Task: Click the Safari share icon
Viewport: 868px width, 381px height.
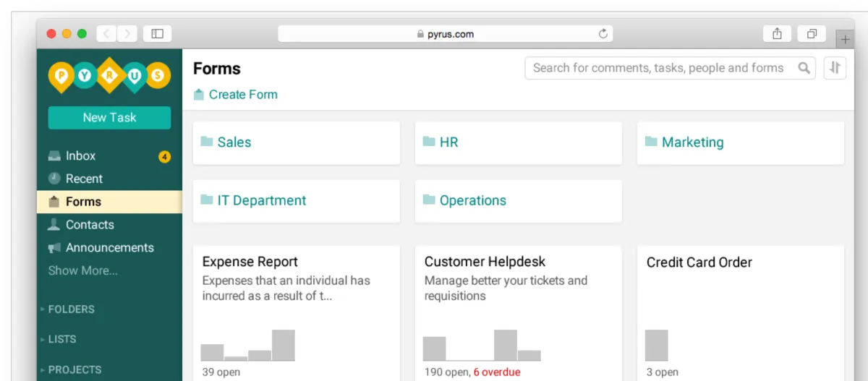Action: (x=777, y=33)
